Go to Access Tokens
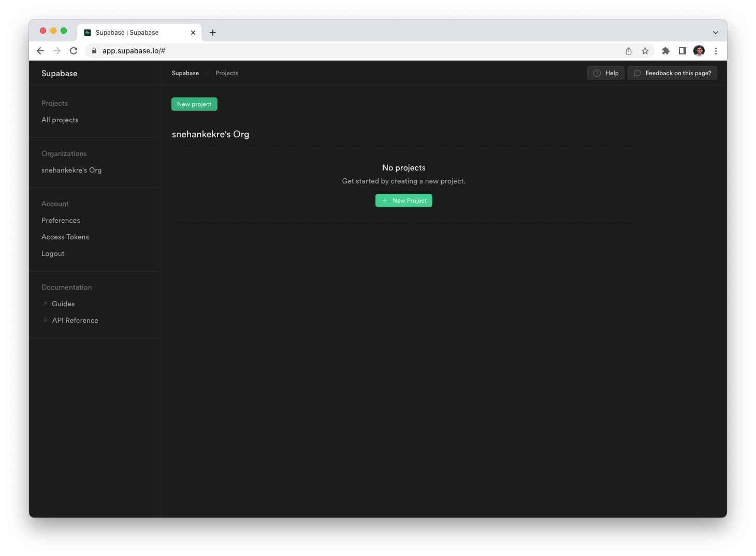756x556 pixels. coord(65,237)
